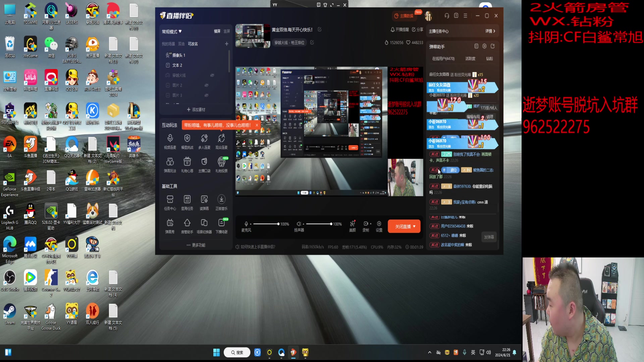The height and width of the screenshot is (362, 644).
Task: Click 添加素材 add source button
Action: [x=196, y=110]
